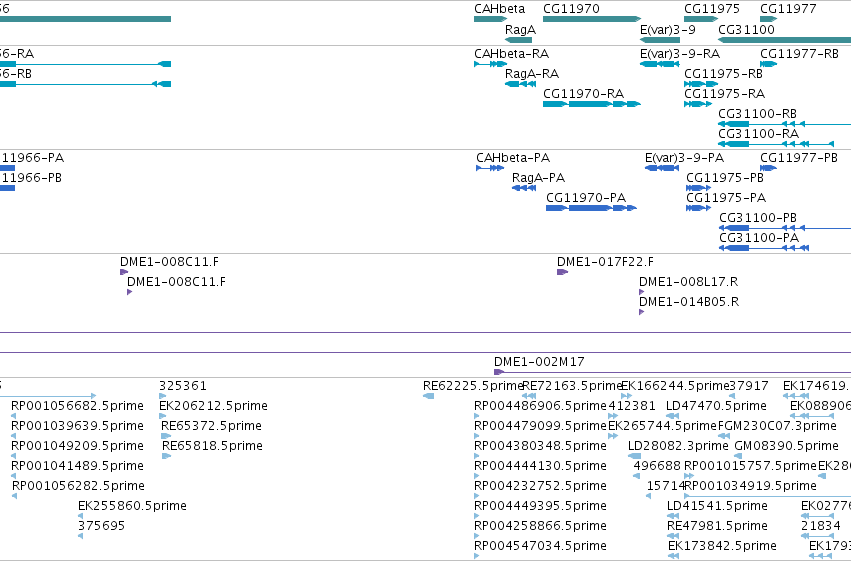Open the RE65372.5prime EST
The image size is (851, 561).
166,436
